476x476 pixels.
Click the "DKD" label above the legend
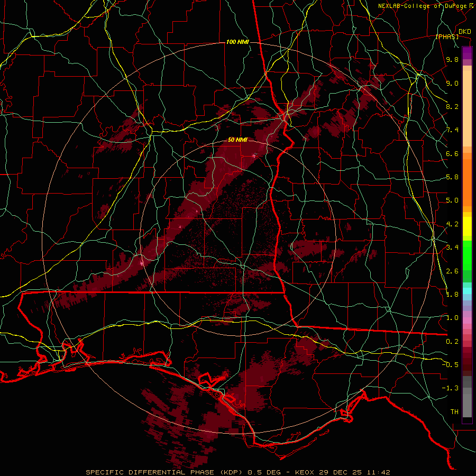pyautogui.click(x=465, y=32)
